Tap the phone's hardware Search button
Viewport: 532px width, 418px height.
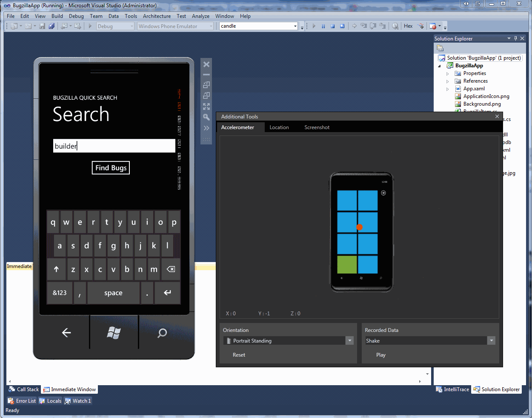pyautogui.click(x=162, y=333)
